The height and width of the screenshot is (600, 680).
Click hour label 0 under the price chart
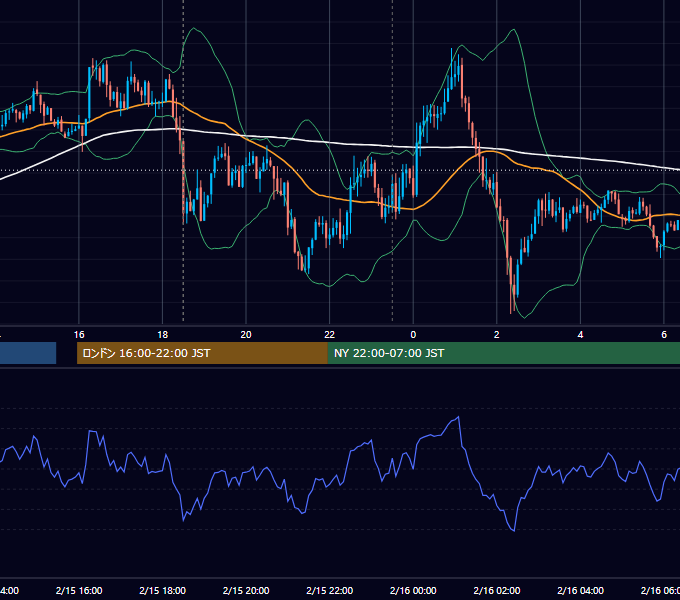(413, 335)
